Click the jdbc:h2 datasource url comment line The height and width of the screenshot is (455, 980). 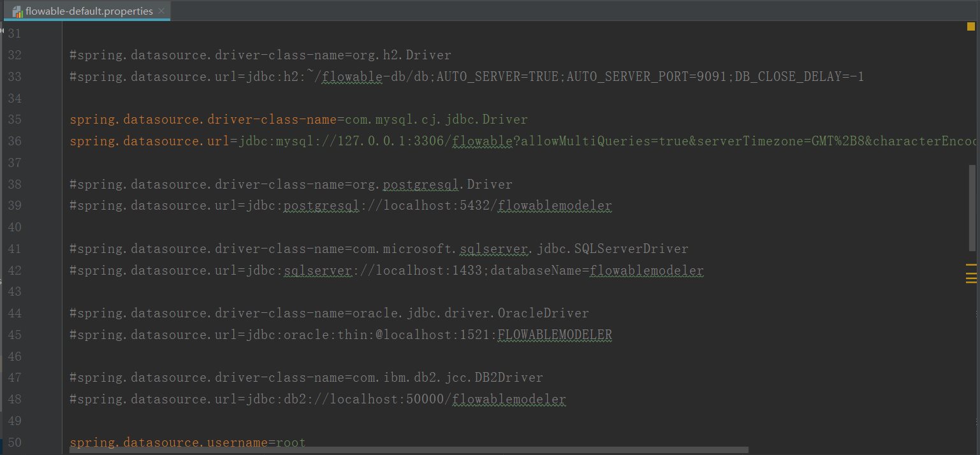coord(467,77)
